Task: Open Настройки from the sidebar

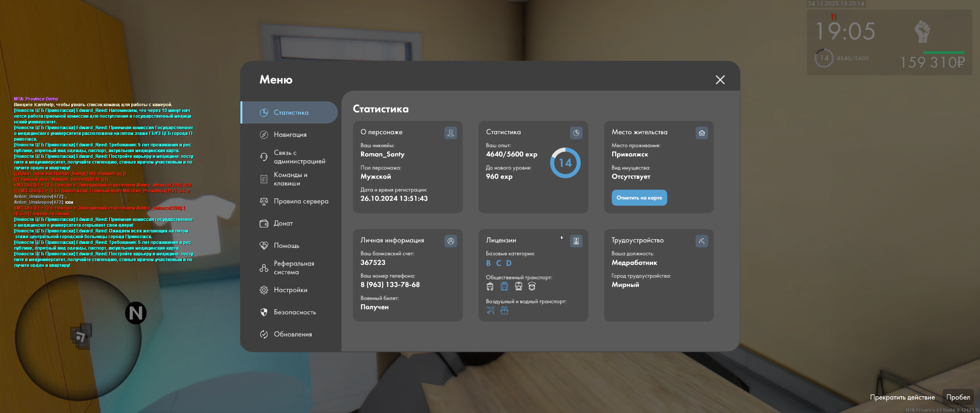Action: click(290, 290)
